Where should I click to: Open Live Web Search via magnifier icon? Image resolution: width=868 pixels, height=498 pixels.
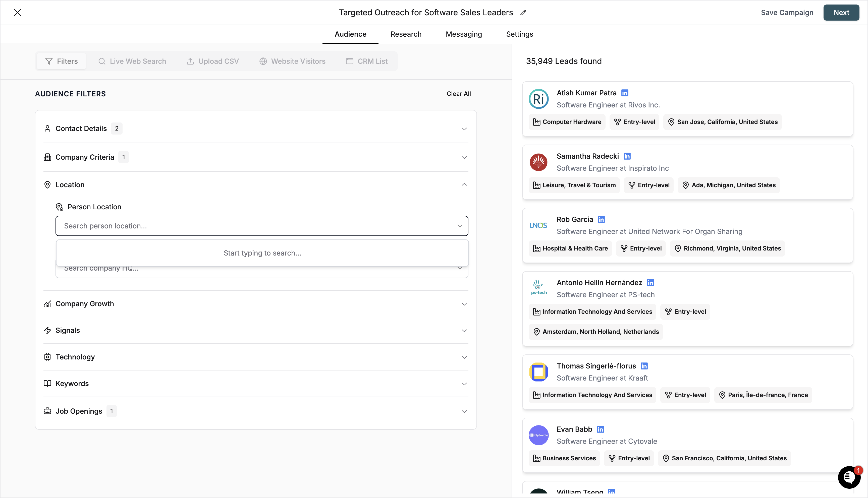[x=102, y=61]
